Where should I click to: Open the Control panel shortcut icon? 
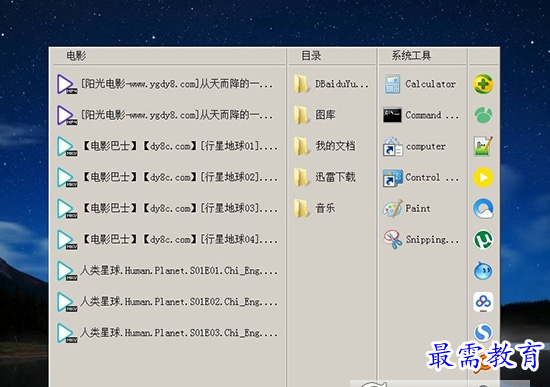point(392,178)
